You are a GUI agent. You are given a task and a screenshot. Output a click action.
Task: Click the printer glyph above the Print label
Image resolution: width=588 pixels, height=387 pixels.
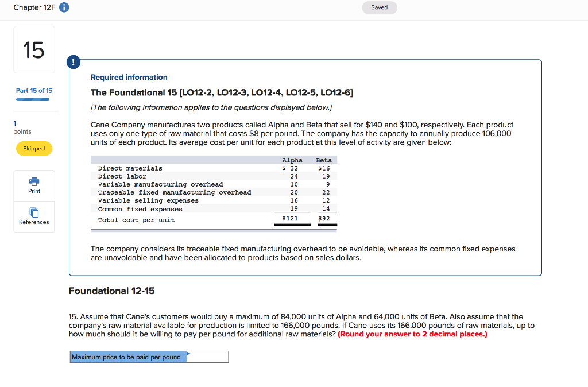(33, 180)
